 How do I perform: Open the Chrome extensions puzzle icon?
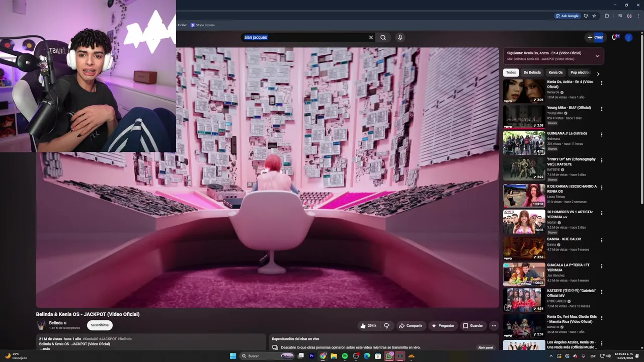tap(607, 16)
